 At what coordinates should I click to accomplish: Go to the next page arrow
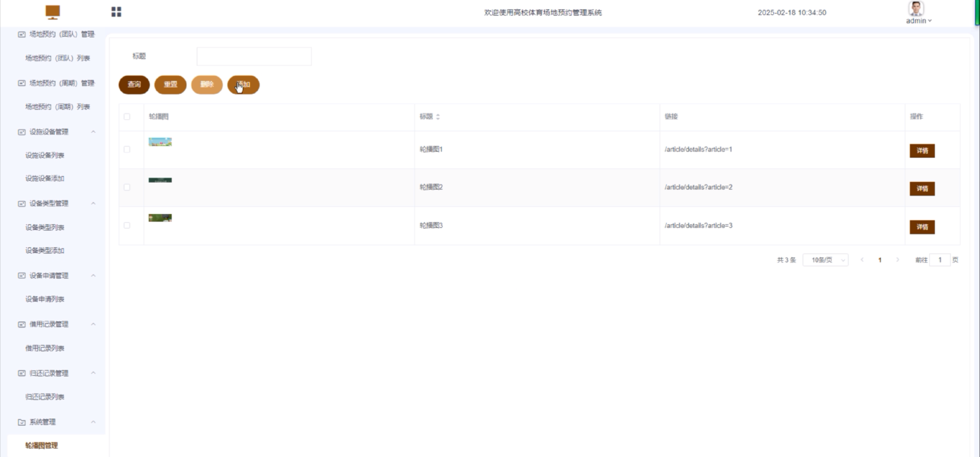pyautogui.click(x=897, y=260)
